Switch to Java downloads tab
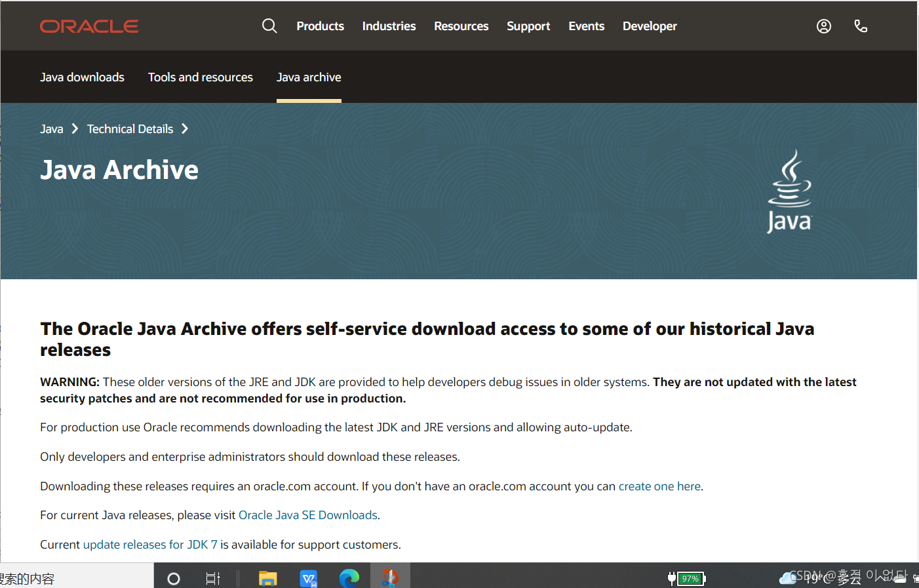 [82, 77]
